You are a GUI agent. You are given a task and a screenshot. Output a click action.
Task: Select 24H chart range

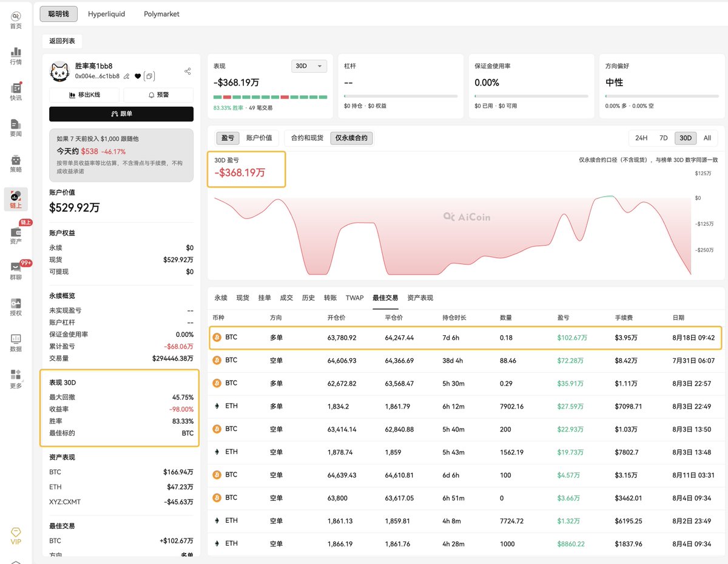point(641,138)
